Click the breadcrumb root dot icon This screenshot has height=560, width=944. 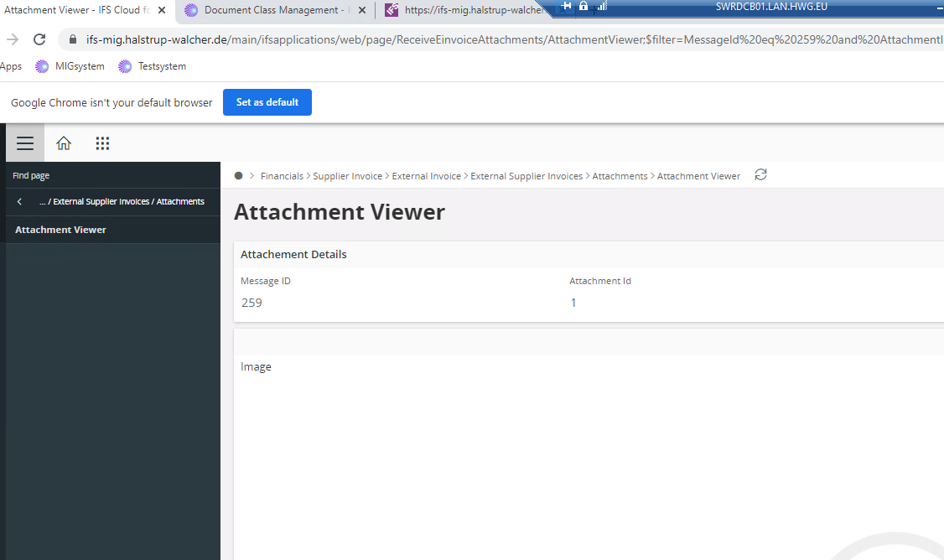pyautogui.click(x=238, y=176)
